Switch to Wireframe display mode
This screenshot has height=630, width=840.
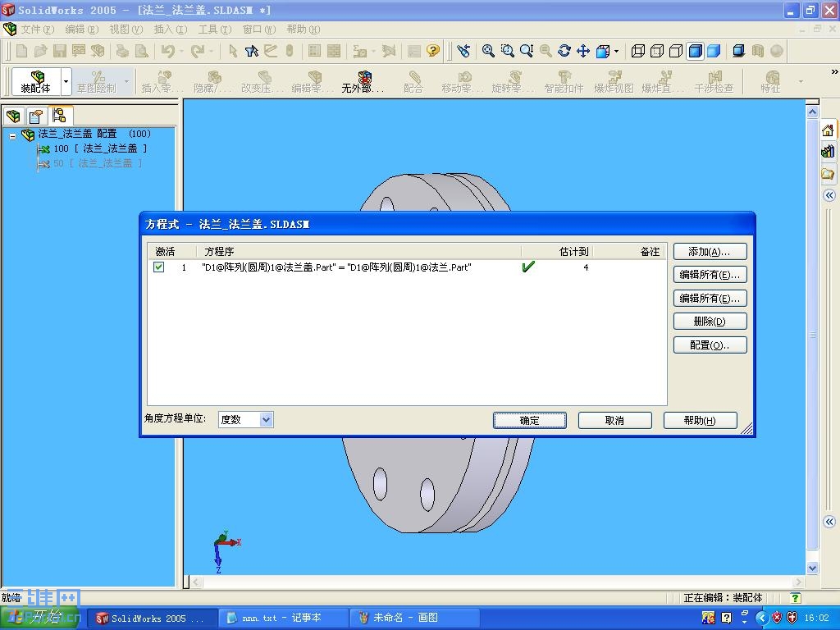638,51
